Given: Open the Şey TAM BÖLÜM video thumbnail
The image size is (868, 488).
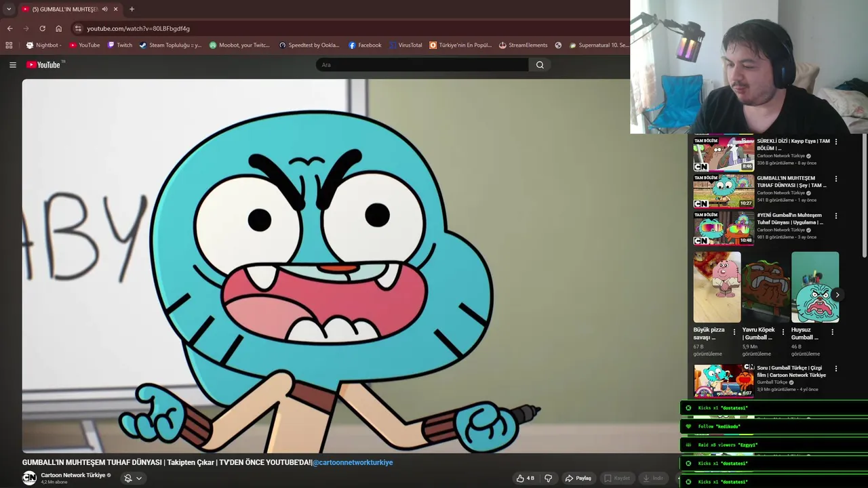Looking at the screenshot, I should click(723, 191).
